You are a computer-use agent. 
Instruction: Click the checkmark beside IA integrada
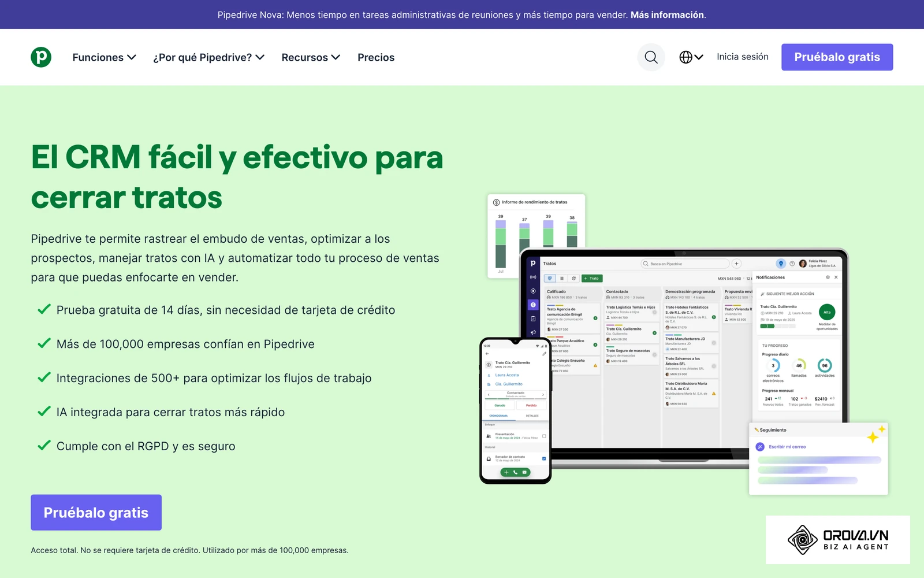pos(44,412)
